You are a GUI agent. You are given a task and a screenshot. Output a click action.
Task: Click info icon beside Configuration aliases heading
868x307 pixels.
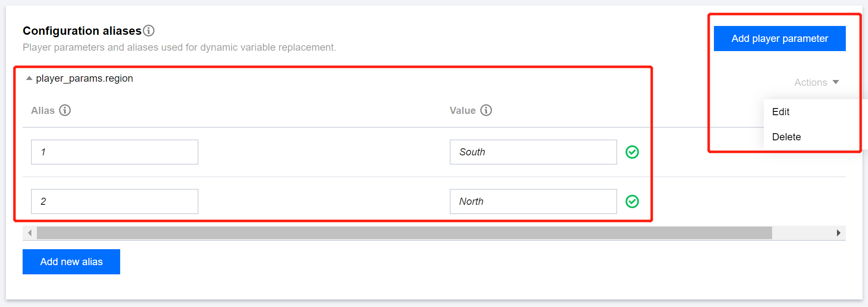[x=149, y=31]
